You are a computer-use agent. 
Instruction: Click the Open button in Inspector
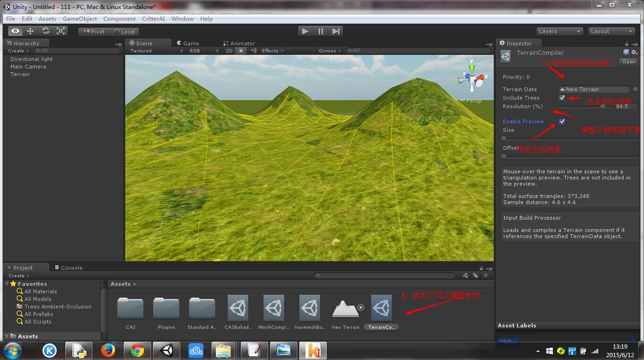point(628,62)
